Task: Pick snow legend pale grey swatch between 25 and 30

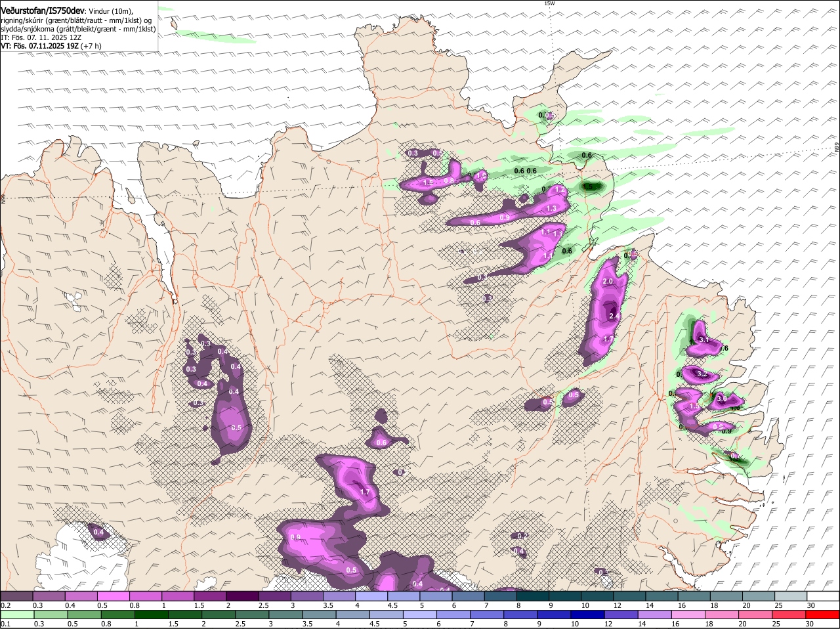Action: point(791,596)
